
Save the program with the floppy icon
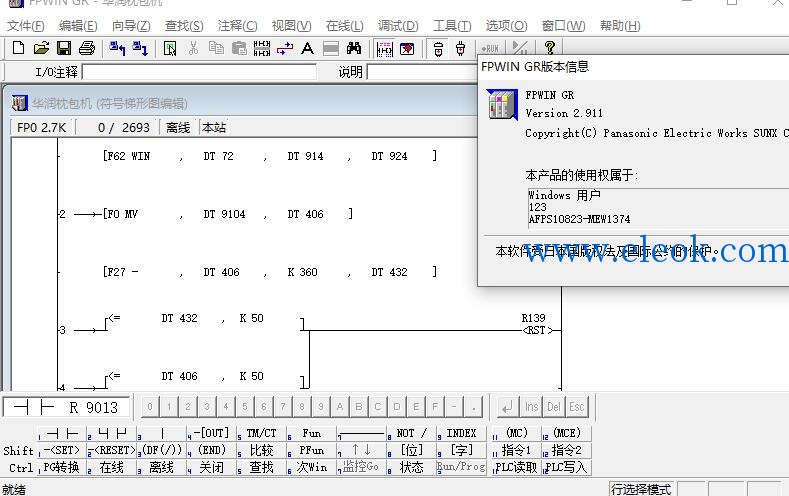coord(64,48)
